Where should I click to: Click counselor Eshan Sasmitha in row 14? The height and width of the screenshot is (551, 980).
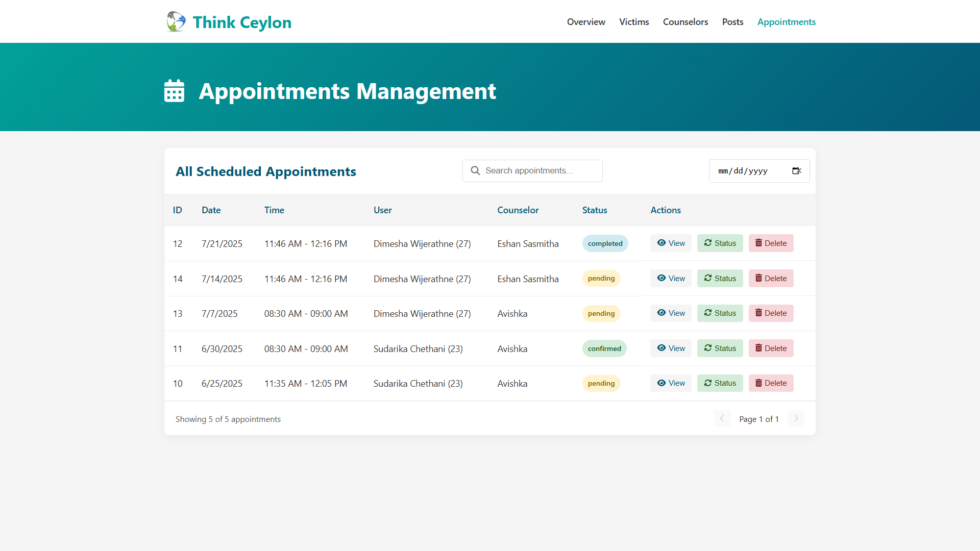coord(528,279)
